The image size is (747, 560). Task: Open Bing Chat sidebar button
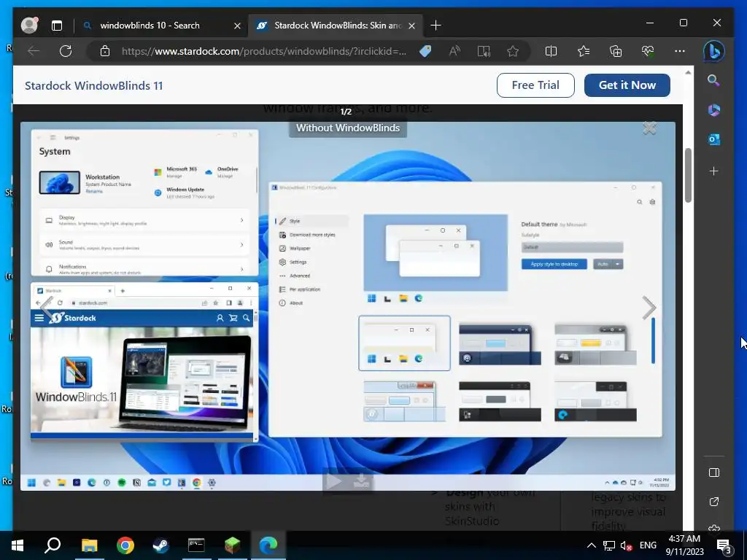(713, 51)
